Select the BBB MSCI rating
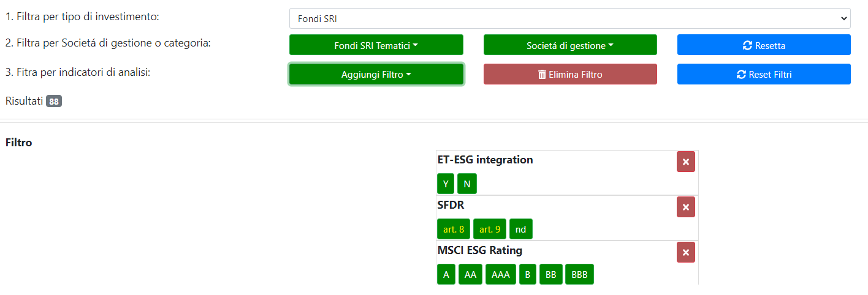This screenshot has height=295, width=868. pyautogui.click(x=579, y=274)
